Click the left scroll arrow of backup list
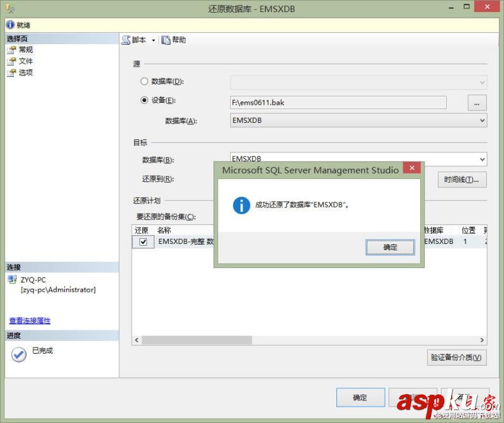 coord(137,340)
